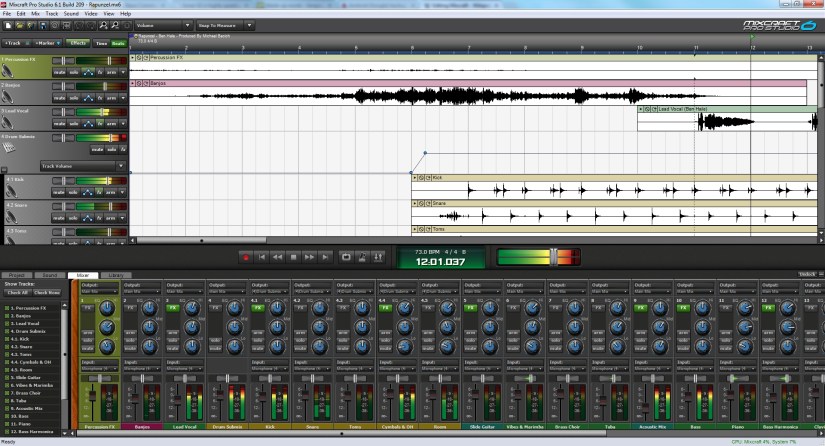
Task: Click the Drum Submix track icon
Action: pyautogui.click(x=8, y=149)
